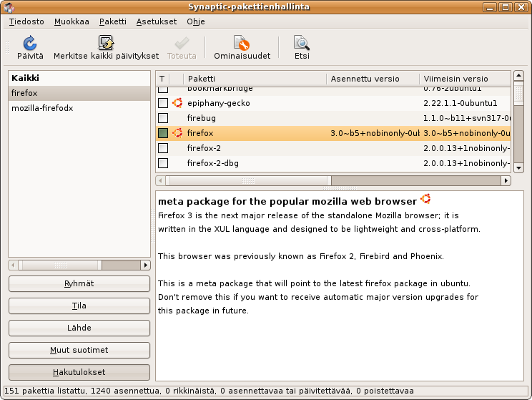
Task: Select the firebug package name
Action: pos(201,118)
